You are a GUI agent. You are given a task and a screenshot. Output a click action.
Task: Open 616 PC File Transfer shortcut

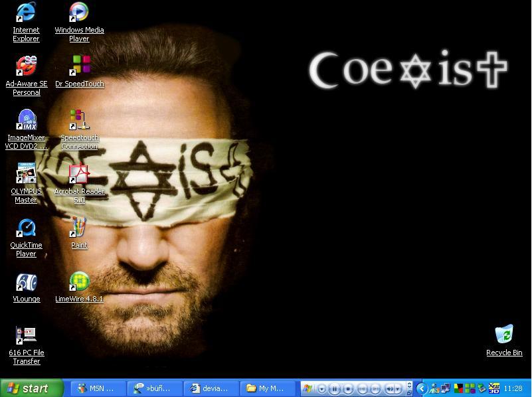(27, 345)
